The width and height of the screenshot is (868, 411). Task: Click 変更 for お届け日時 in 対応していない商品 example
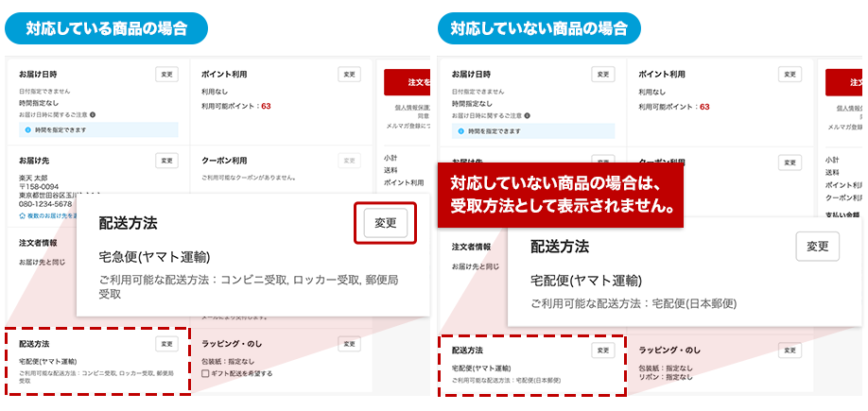point(603,74)
